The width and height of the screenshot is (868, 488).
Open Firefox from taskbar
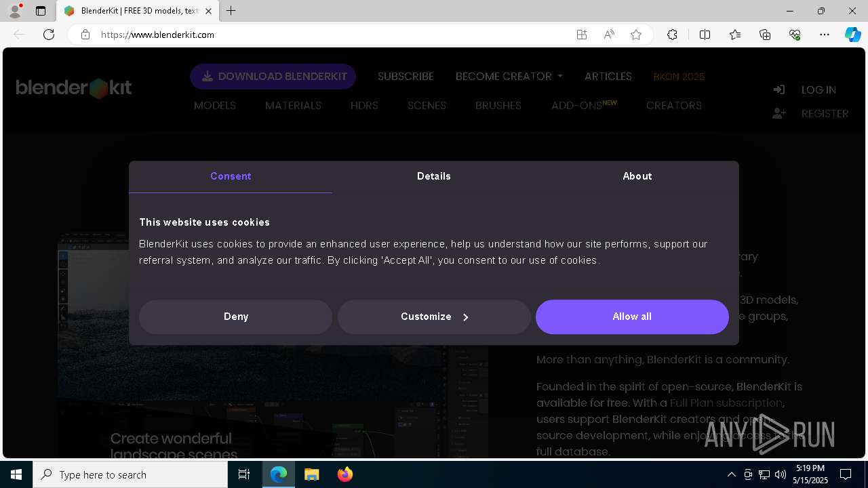(344, 474)
